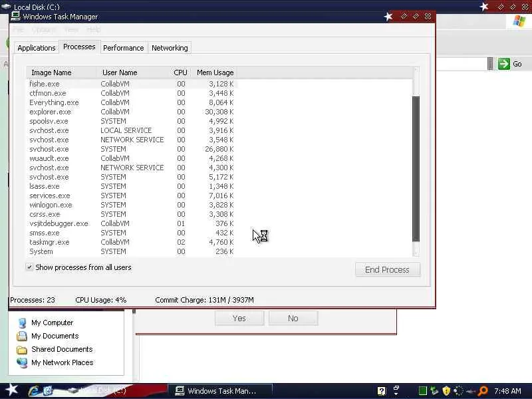This screenshot has width=532, height=399.
Task: Select the Processes tab
Action: click(79, 47)
